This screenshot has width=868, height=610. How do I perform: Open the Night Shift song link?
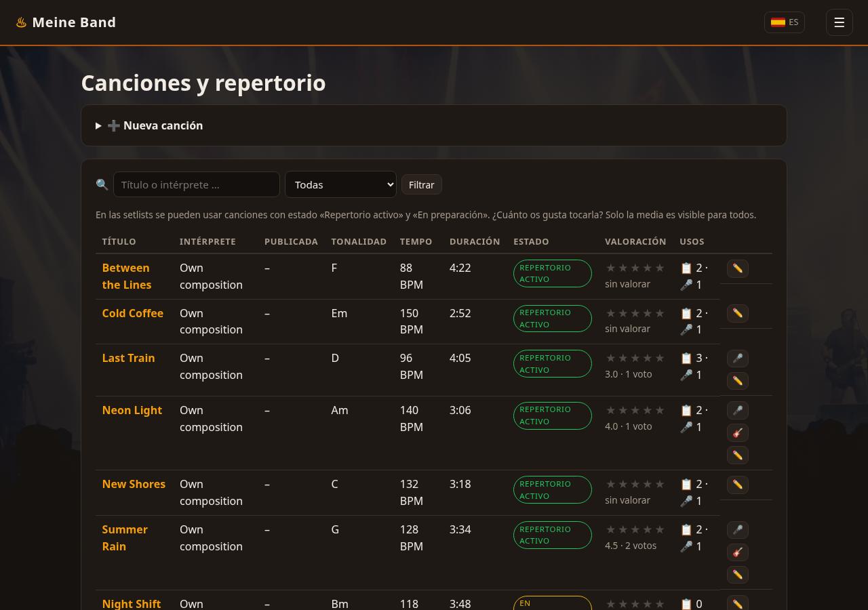pos(132,603)
